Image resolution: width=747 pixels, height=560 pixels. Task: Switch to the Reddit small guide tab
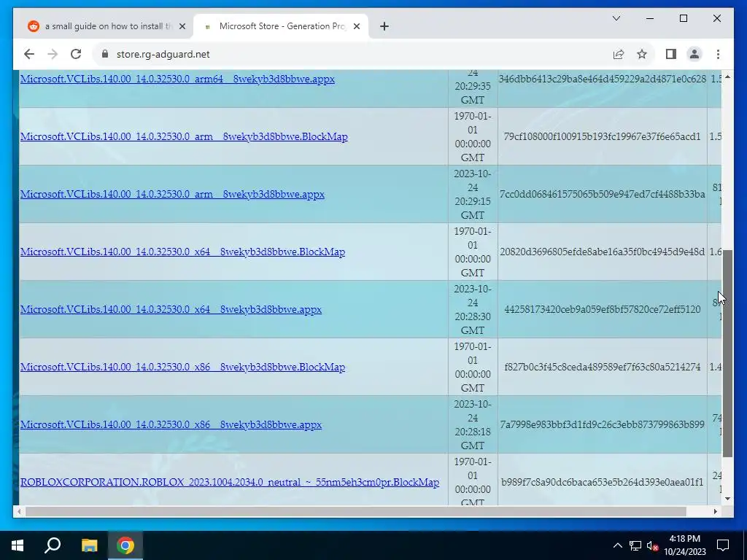pos(107,26)
